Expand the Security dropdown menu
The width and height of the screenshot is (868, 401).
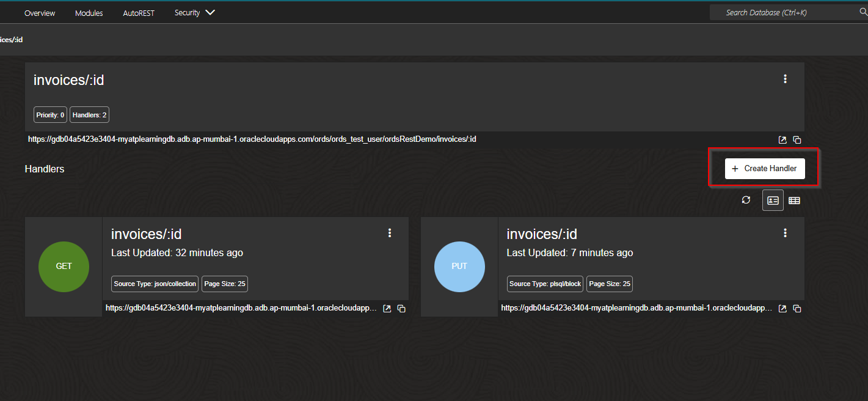pos(194,12)
